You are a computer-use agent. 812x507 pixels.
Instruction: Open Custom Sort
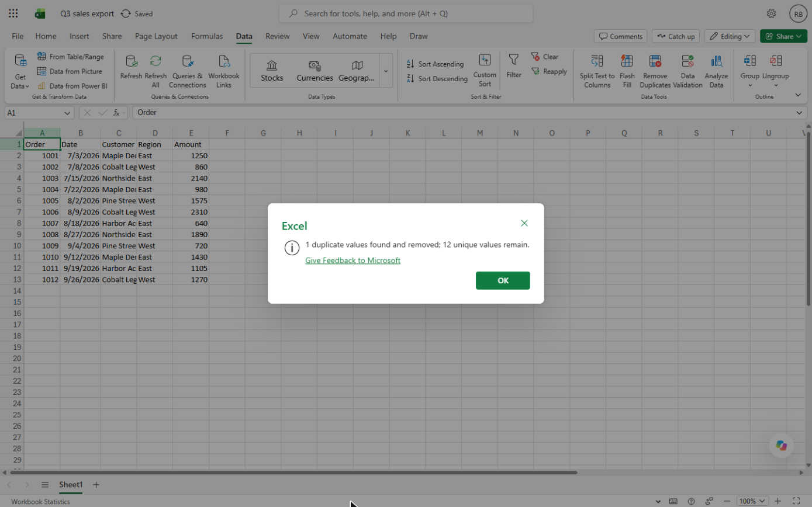485,71
